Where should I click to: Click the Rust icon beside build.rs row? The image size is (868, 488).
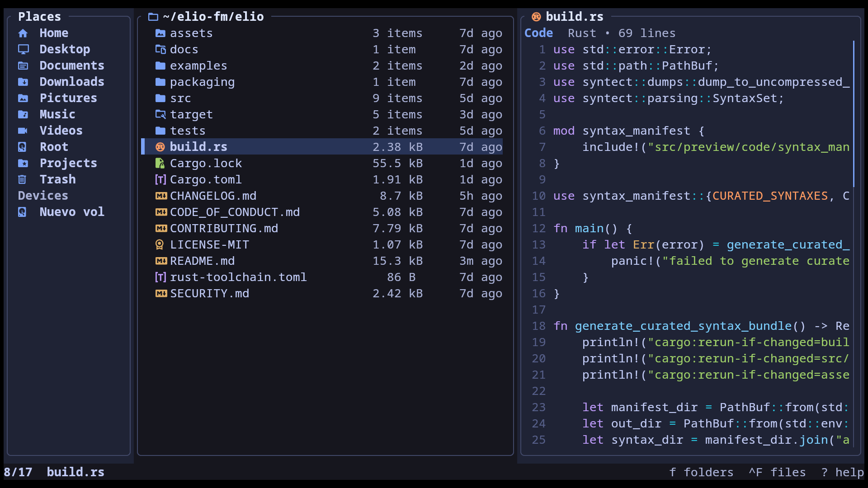(x=160, y=147)
